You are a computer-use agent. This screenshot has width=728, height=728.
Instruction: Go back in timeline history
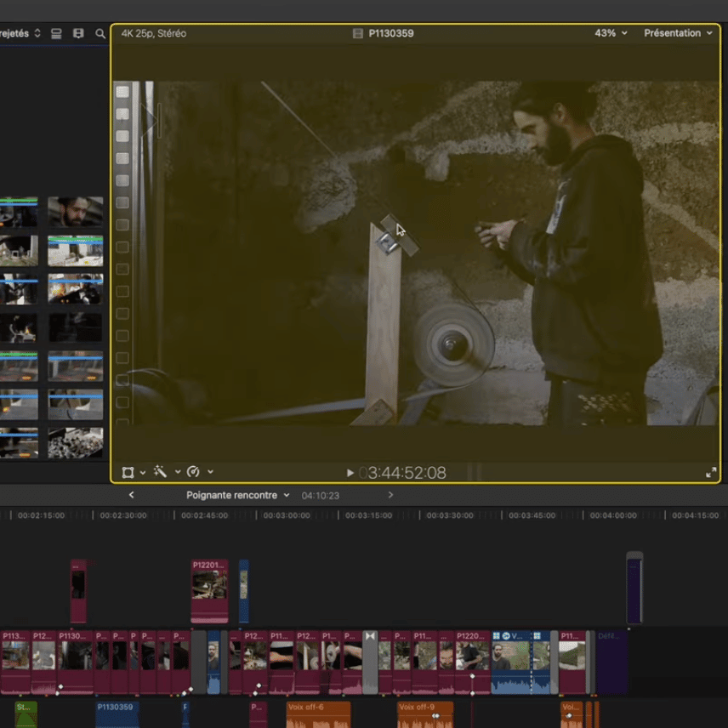pyautogui.click(x=131, y=495)
